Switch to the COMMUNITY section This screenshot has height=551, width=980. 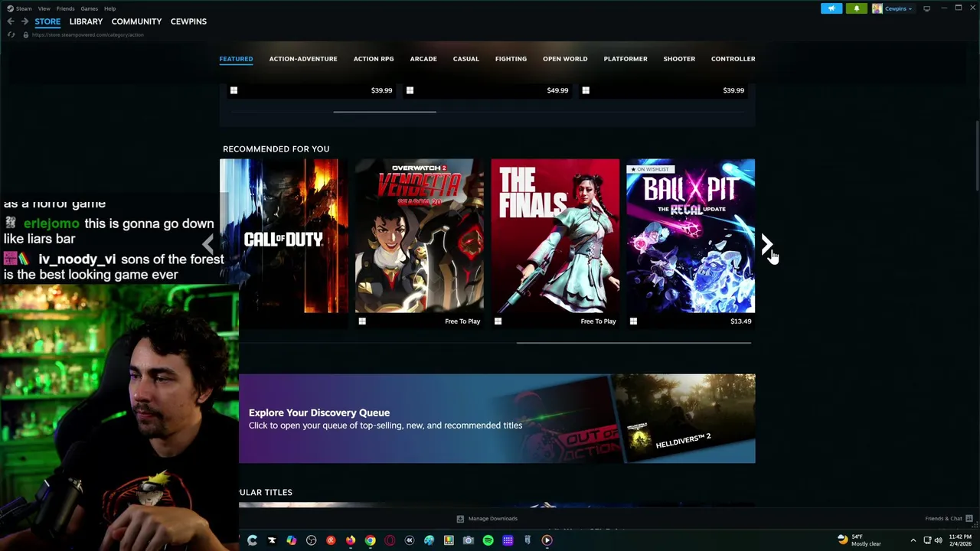pos(136,21)
